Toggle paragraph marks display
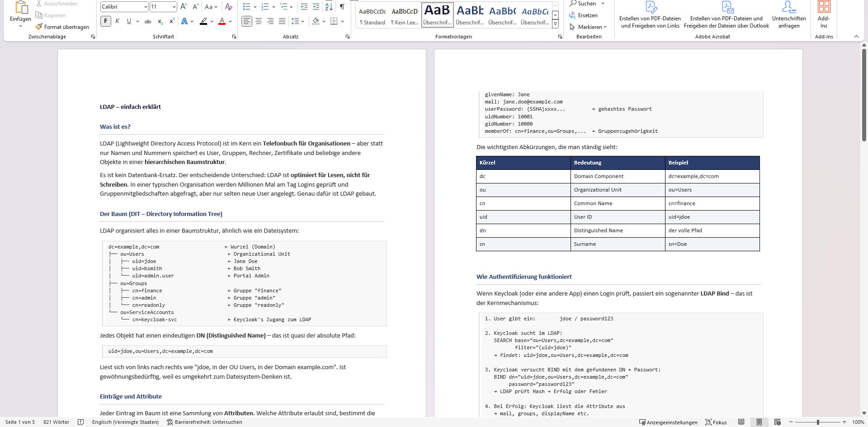This screenshot has height=427, width=868. click(x=342, y=7)
